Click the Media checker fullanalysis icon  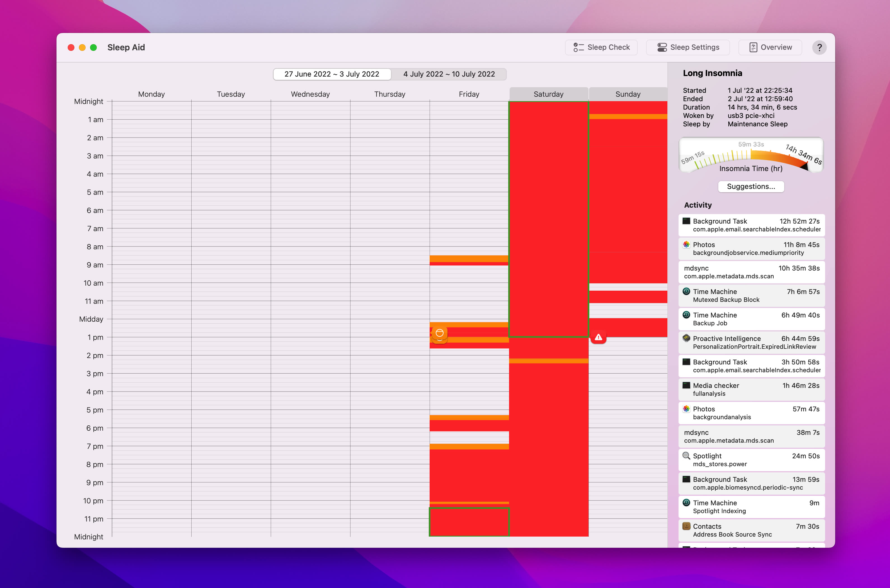coord(686,385)
